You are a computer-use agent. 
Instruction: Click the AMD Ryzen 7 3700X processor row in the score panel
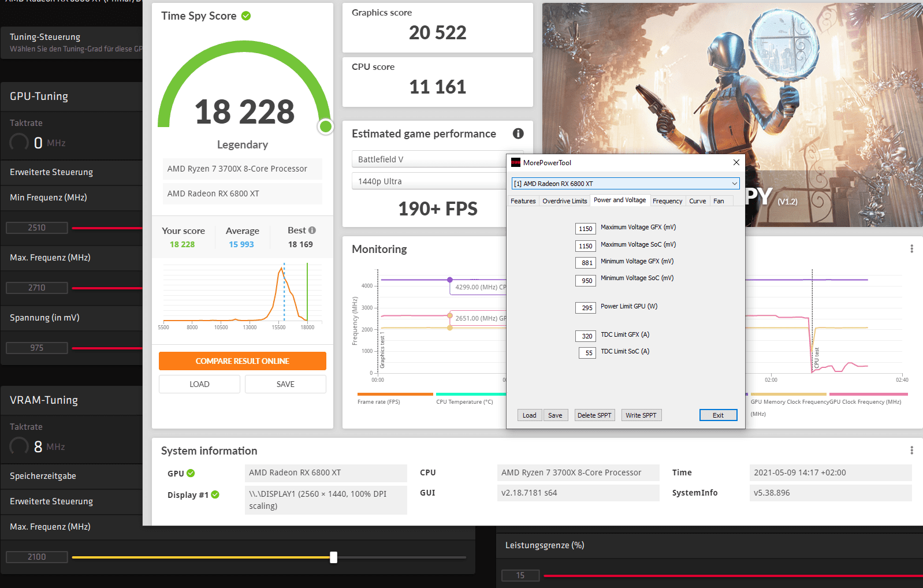243,169
